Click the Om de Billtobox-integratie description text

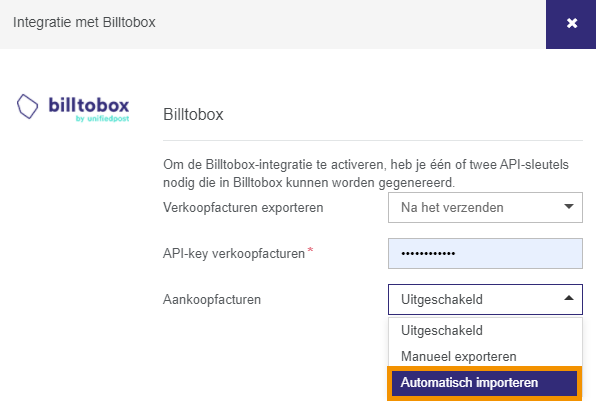[x=366, y=173]
